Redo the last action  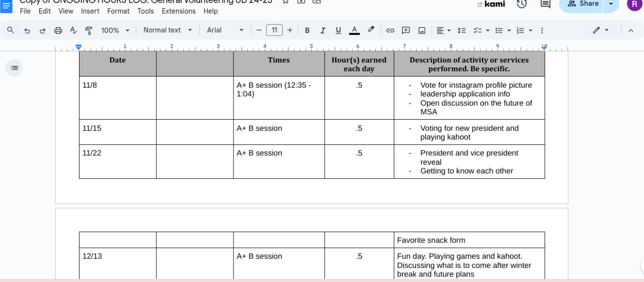[x=43, y=30]
